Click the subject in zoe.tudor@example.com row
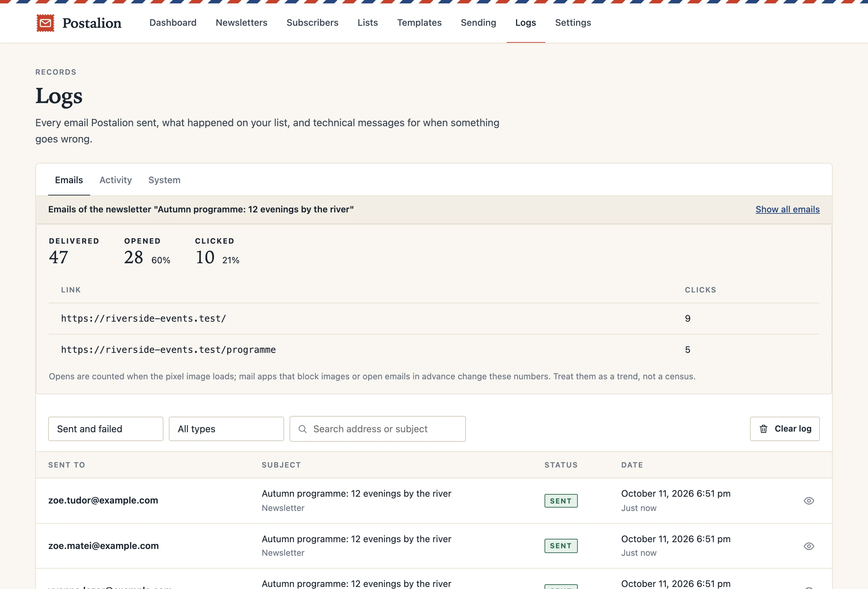 coord(356,494)
